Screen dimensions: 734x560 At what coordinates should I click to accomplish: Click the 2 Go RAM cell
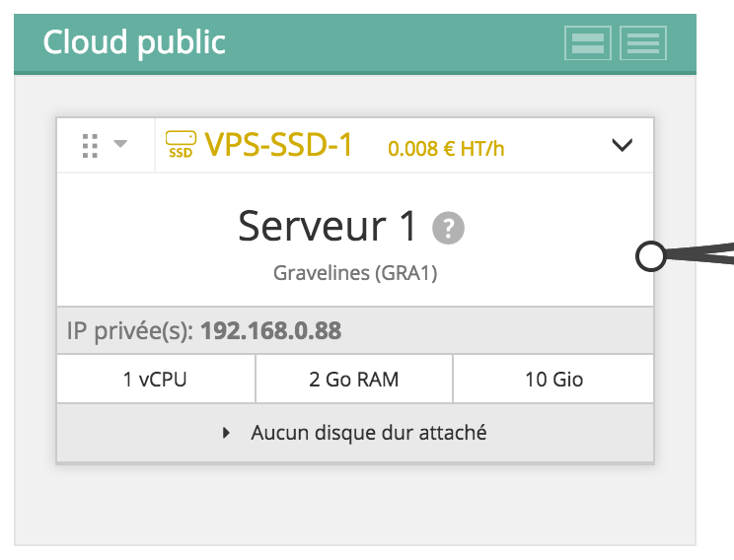(x=354, y=380)
